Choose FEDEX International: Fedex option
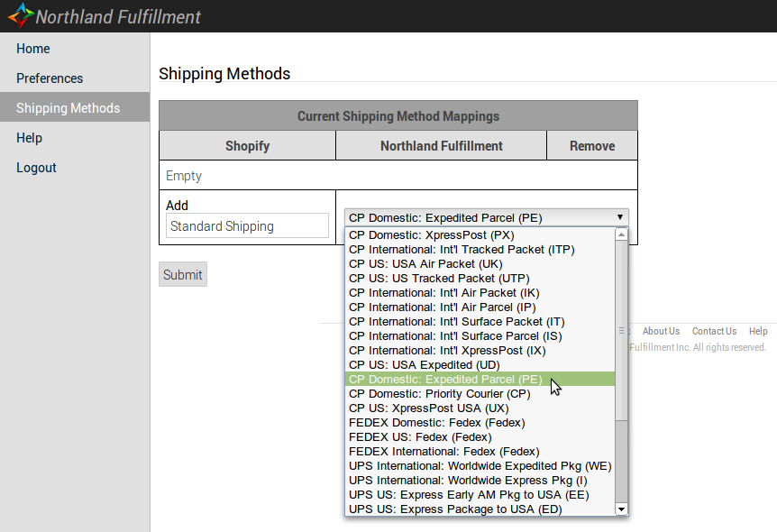The width and height of the screenshot is (777, 532). click(x=480, y=451)
